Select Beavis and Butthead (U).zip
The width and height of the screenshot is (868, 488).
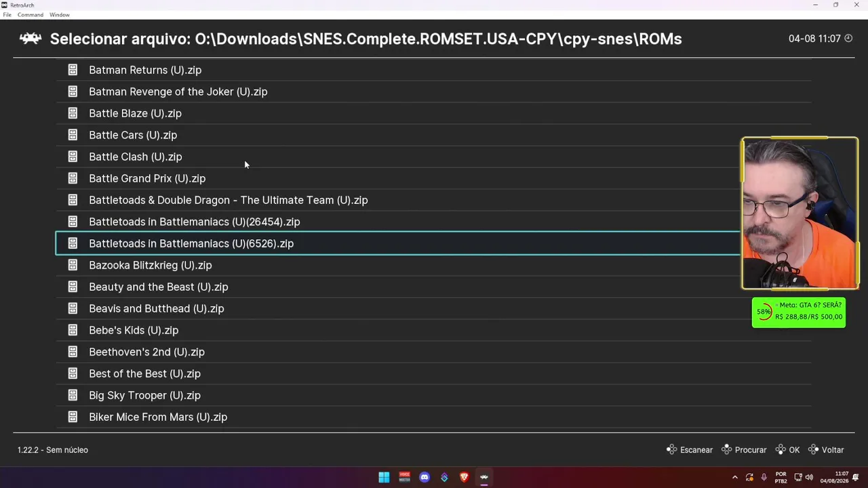click(433, 308)
